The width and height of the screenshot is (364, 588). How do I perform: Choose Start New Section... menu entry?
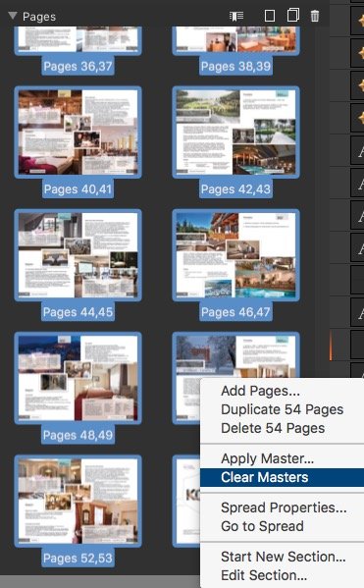click(x=282, y=557)
